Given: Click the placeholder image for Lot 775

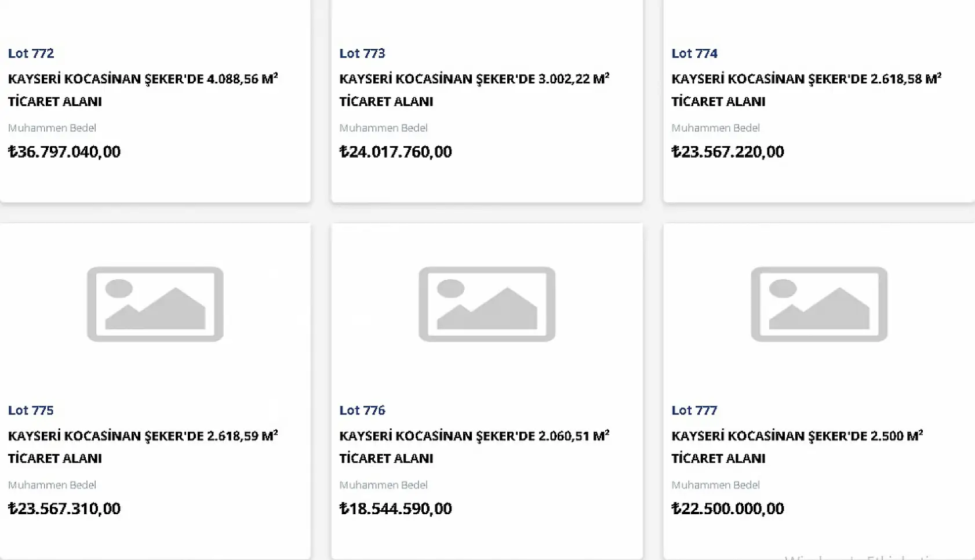Looking at the screenshot, I should tap(155, 304).
